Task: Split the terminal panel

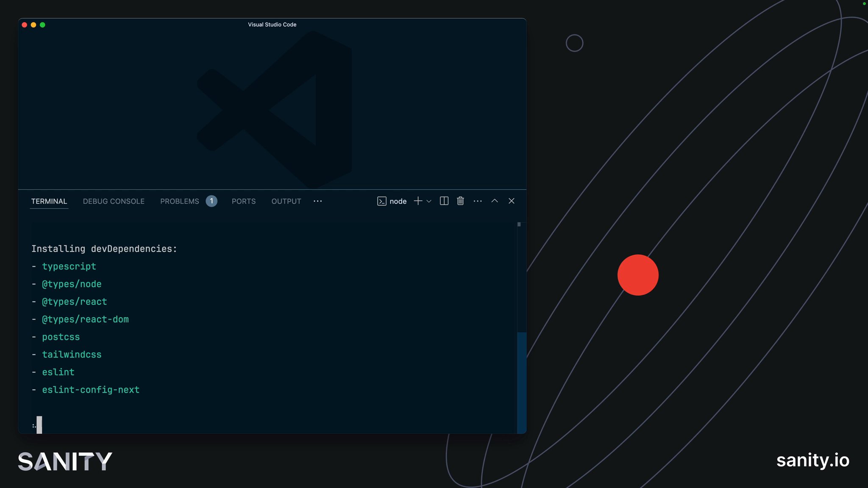Action: click(444, 201)
